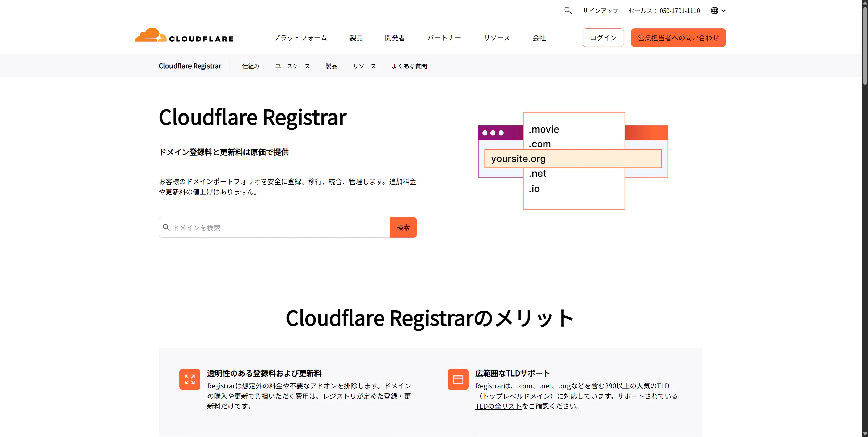Click the 透明性のある登録料 expand-arrows icon
Screen dimensions: 868x437
190,379
